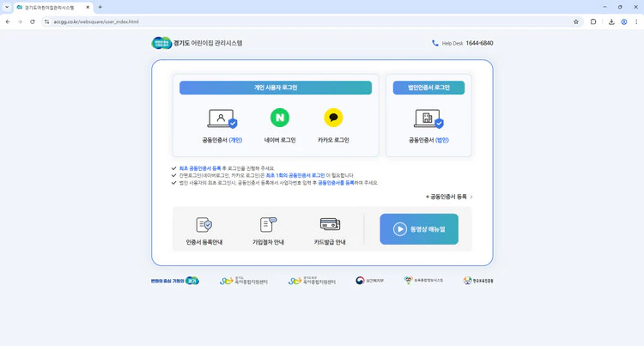Choose the Kakao login icon
Screen dimensions: 644x346
click(333, 118)
